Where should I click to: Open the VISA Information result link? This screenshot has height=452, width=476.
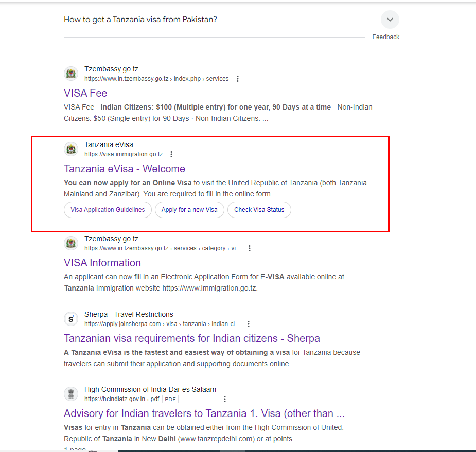pyautogui.click(x=102, y=262)
